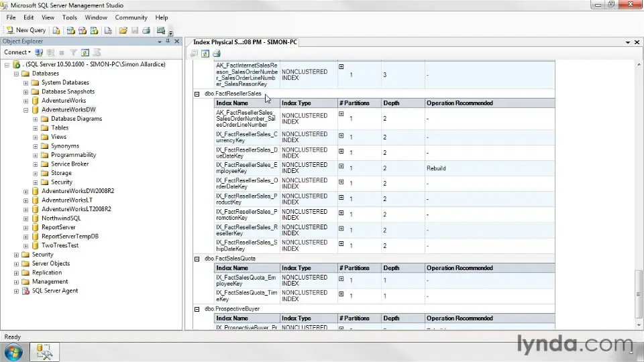Select the NorthwindSQL database
The image size is (644, 362).
pyautogui.click(x=61, y=218)
